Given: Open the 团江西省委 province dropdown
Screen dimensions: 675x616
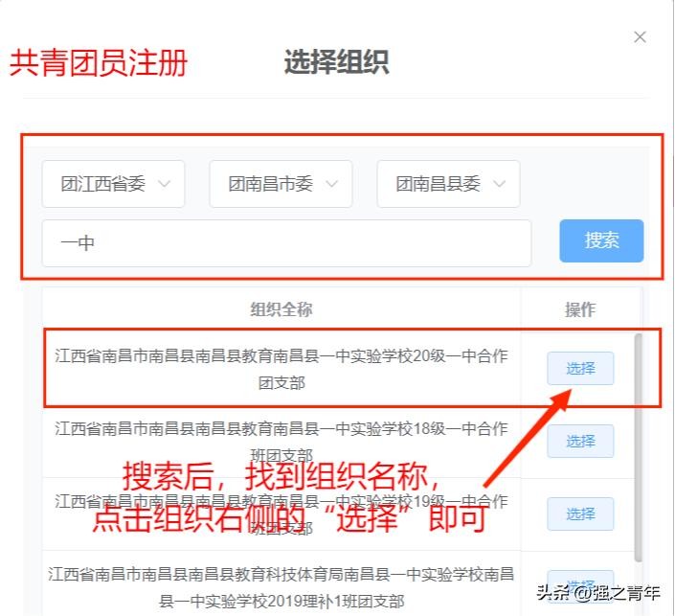Looking at the screenshot, I should [113, 184].
